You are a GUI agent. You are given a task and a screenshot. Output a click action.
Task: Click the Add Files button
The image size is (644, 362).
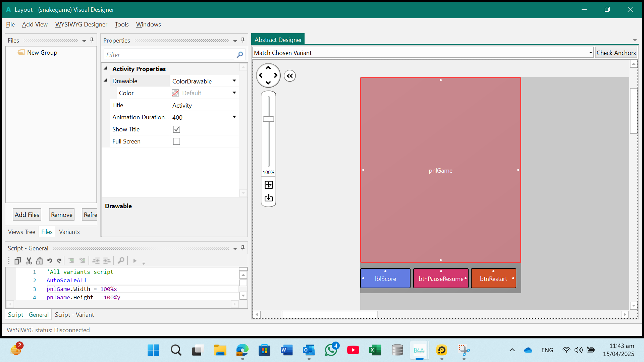27,214
